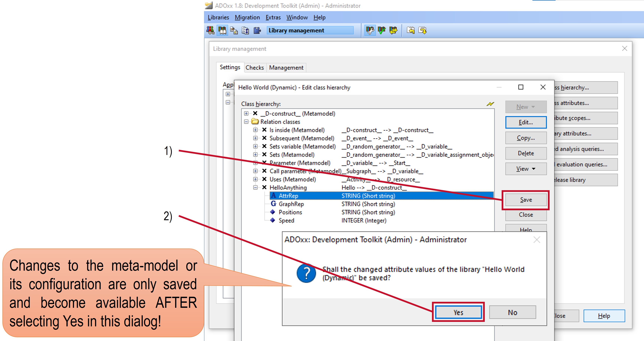Select the Call parameter (Metamodel) relation class
Image resolution: width=644 pixels, height=341 pixels.
(305, 171)
